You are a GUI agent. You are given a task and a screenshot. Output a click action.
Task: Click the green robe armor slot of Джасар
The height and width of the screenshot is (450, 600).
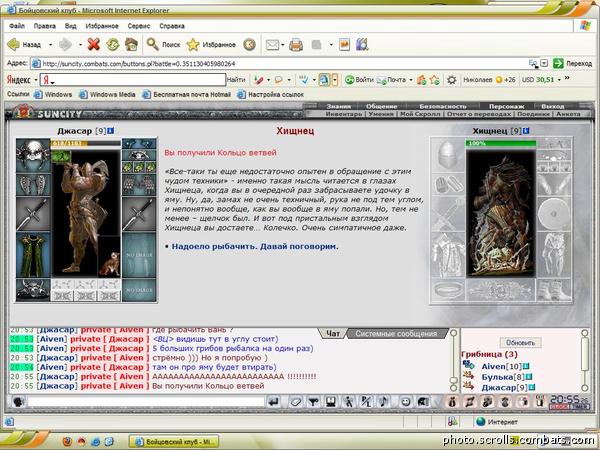(33, 255)
